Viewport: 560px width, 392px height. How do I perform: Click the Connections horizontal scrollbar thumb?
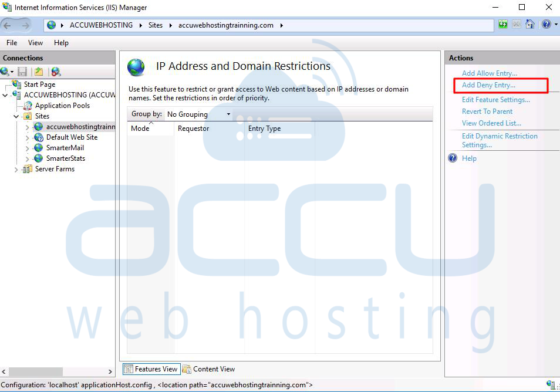36,371
